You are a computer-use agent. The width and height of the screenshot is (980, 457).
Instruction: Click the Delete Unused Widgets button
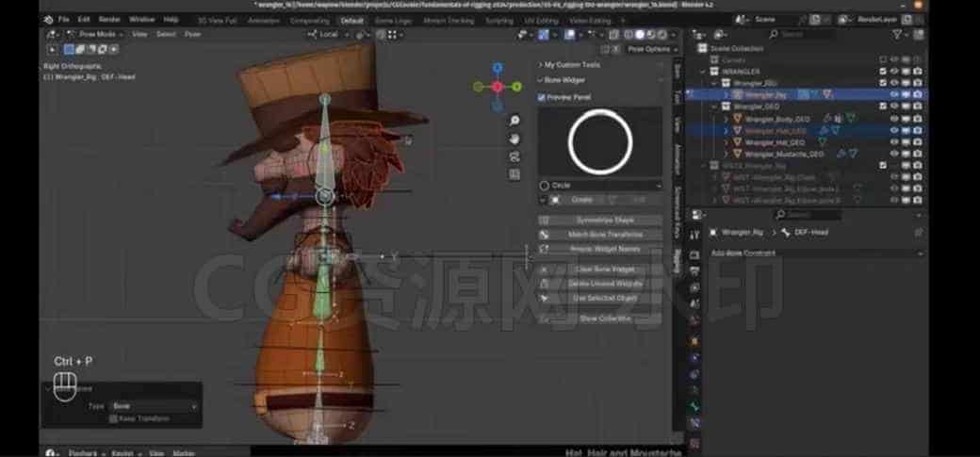point(600,284)
